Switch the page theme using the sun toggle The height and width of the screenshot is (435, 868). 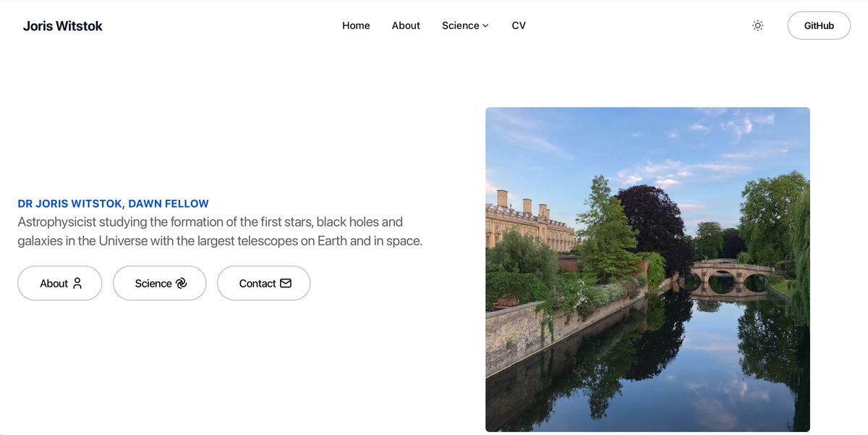757,25
